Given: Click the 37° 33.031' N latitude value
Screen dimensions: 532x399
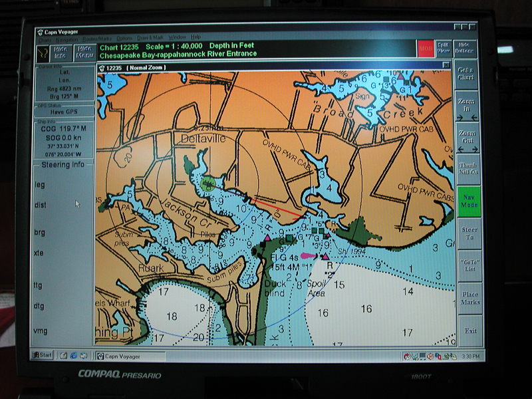Looking at the screenshot, I should 63,146.
